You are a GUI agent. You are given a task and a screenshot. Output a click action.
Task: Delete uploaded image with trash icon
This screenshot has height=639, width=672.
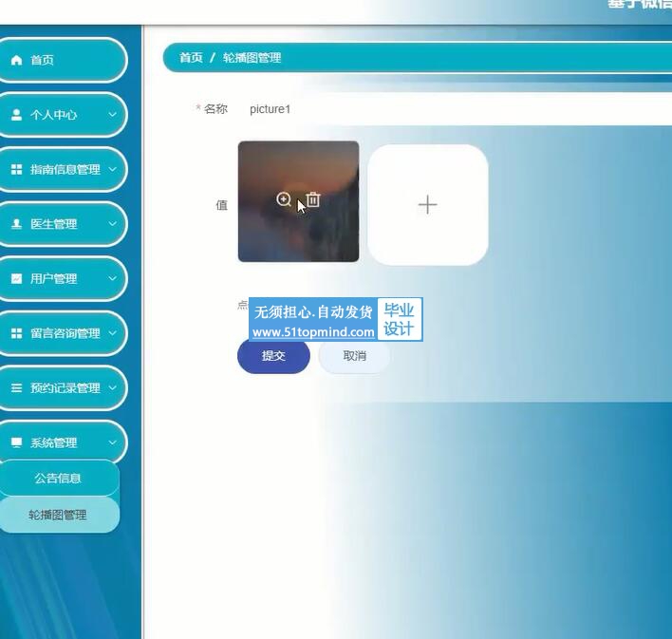[313, 199]
